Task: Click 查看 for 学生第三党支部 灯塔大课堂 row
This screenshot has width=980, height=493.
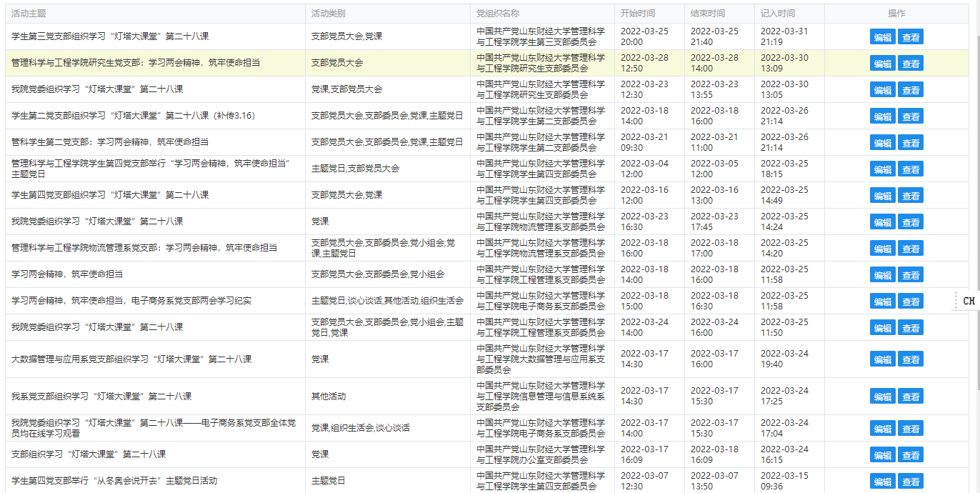Action: point(910,37)
